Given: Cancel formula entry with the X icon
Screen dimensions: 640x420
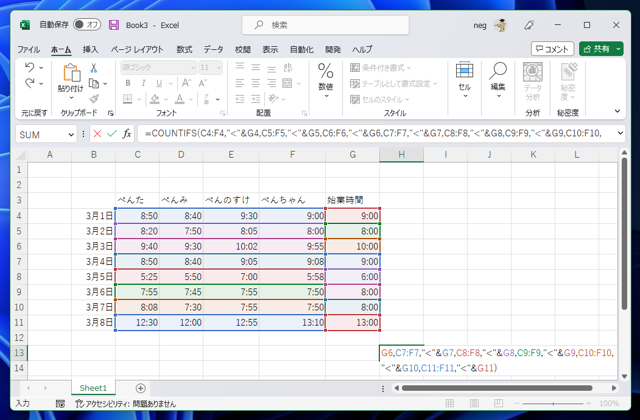Looking at the screenshot, I should click(97, 134).
